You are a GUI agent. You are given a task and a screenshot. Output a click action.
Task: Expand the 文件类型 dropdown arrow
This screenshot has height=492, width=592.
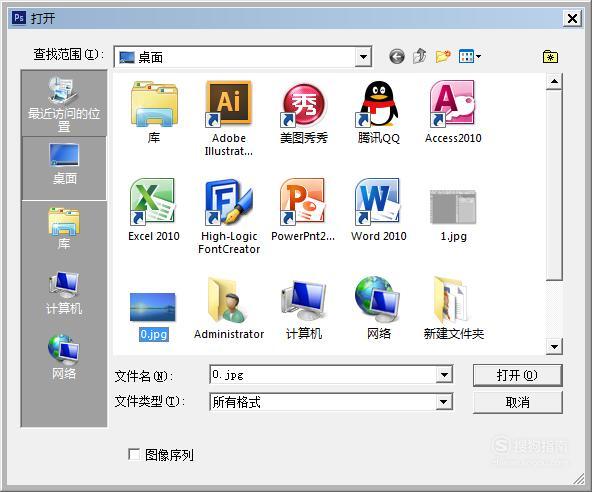[x=444, y=402]
